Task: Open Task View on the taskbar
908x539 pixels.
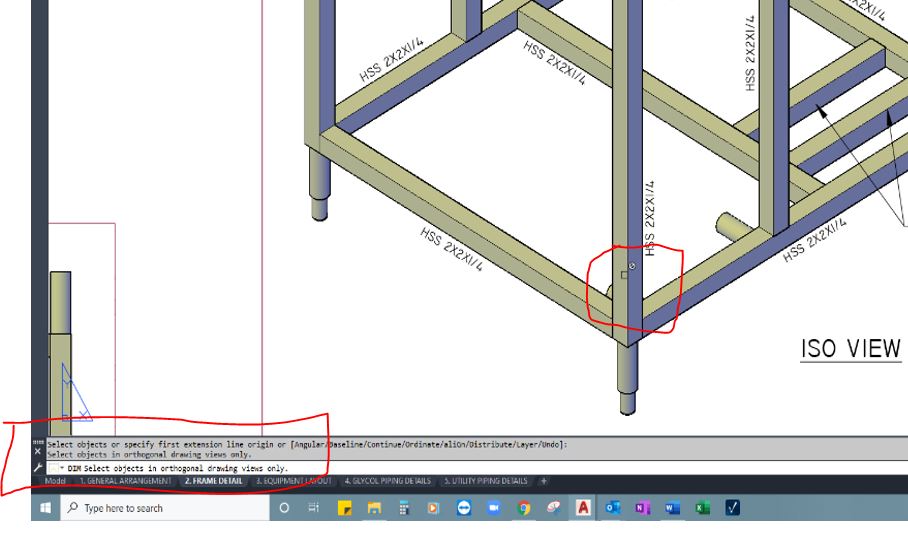Action: click(x=313, y=508)
